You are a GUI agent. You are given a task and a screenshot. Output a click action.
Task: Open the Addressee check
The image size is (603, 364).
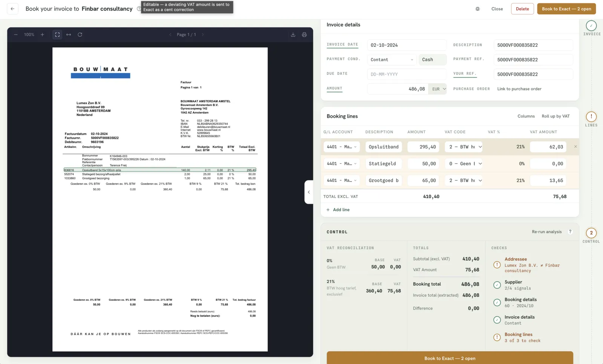[532, 265]
